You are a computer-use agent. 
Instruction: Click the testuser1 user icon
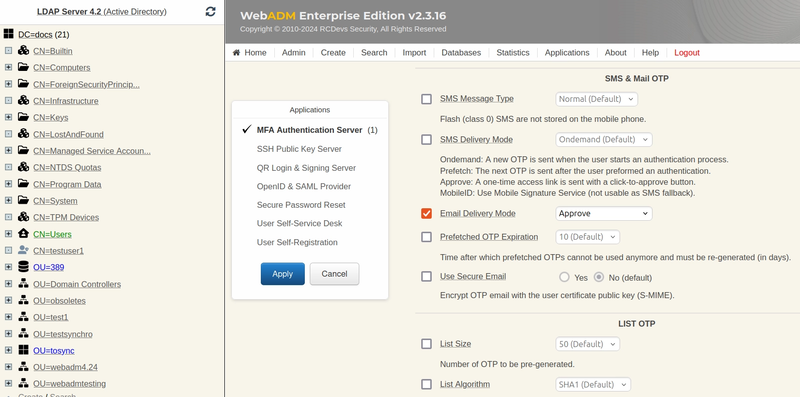[x=23, y=251]
